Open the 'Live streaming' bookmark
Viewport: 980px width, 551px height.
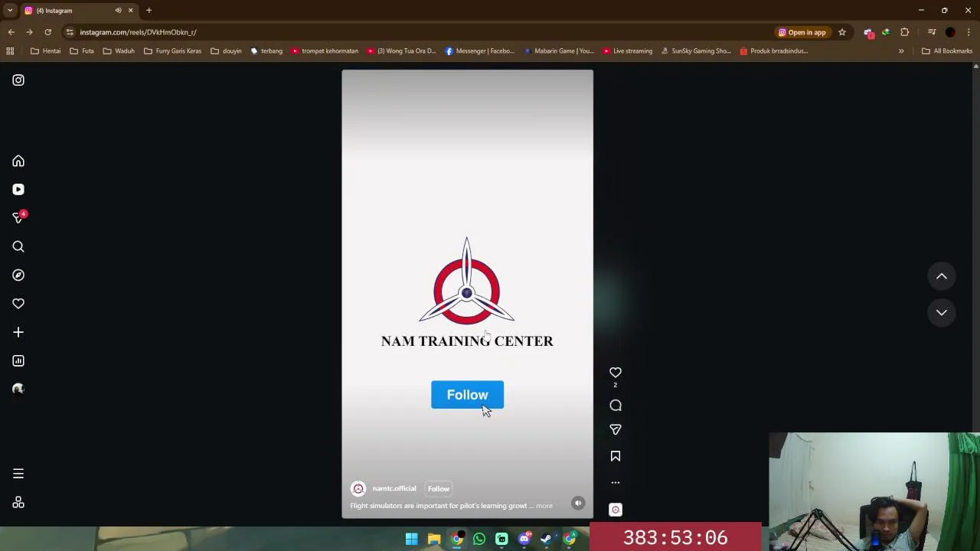pos(627,51)
